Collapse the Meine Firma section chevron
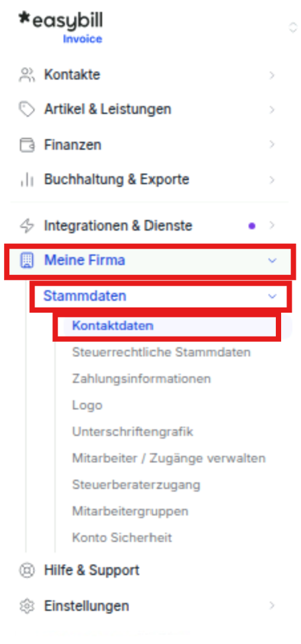Viewport: 301px width, 644px height. 272,260
